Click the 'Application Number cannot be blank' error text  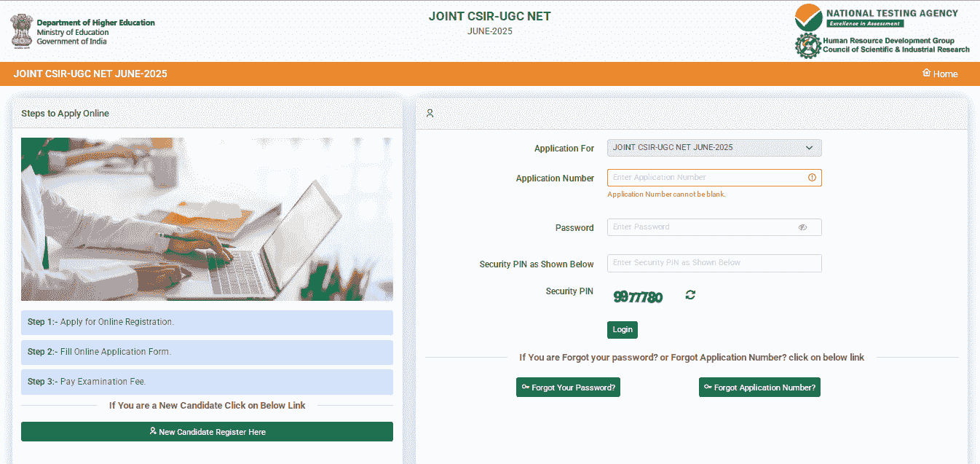tap(666, 194)
